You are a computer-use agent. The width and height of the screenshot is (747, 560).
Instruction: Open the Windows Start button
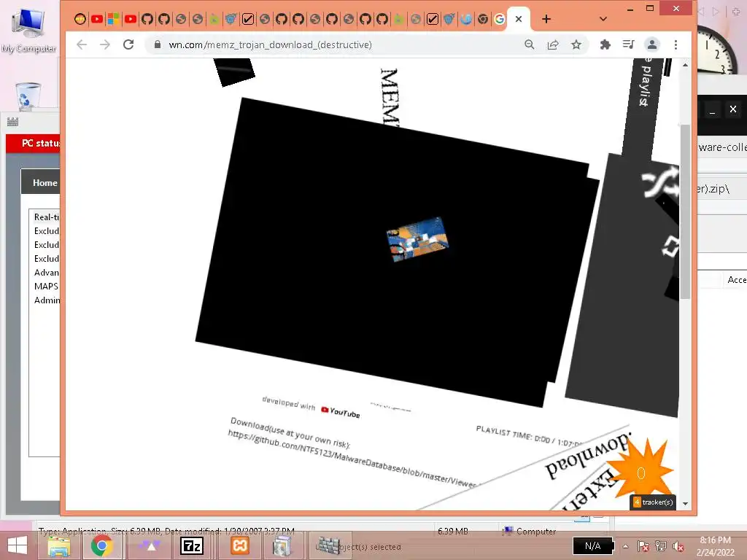[18, 545]
